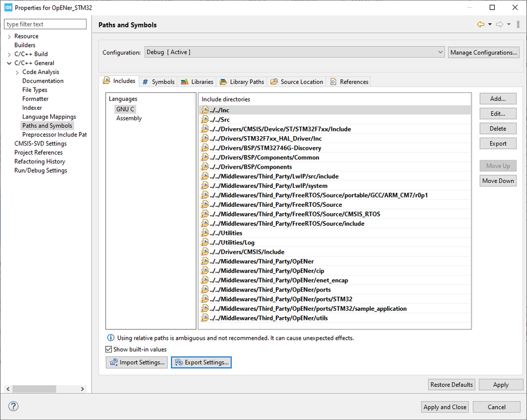
Task: Select File Types in the tree
Action: pyautogui.click(x=35, y=90)
